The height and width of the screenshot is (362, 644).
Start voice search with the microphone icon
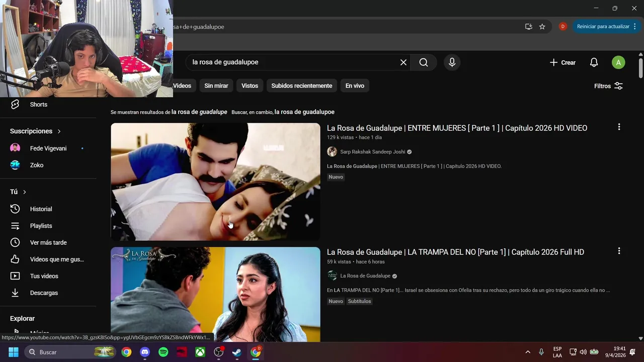452,62
